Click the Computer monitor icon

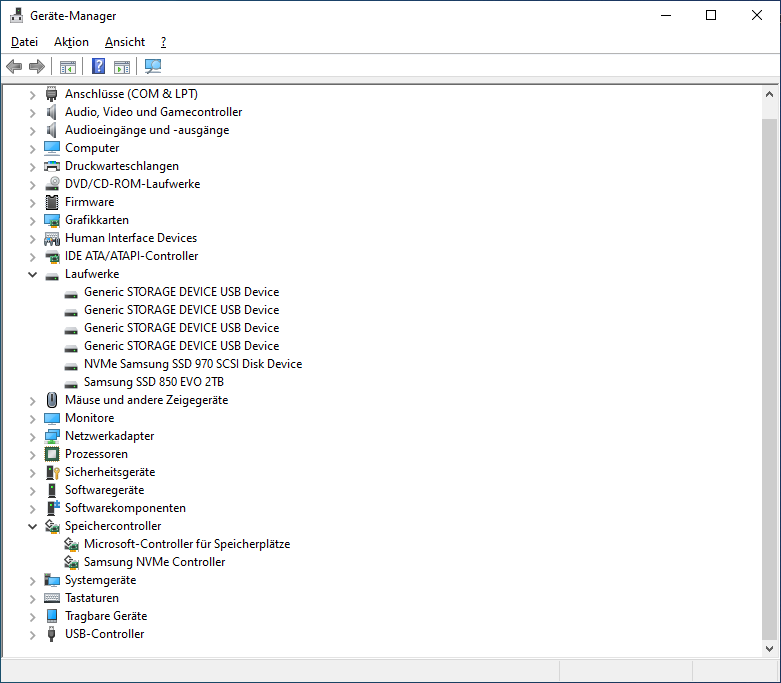[52, 148]
